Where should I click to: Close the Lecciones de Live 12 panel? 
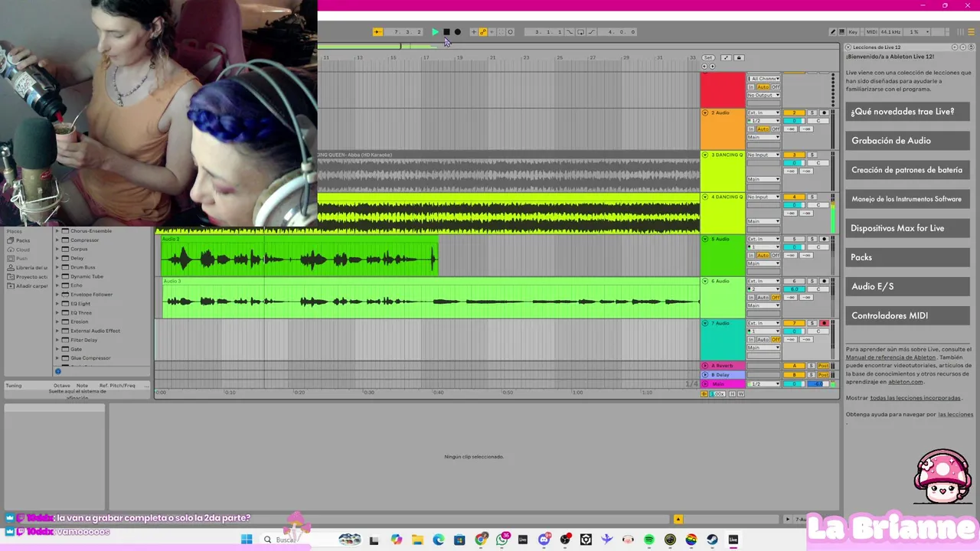[848, 47]
